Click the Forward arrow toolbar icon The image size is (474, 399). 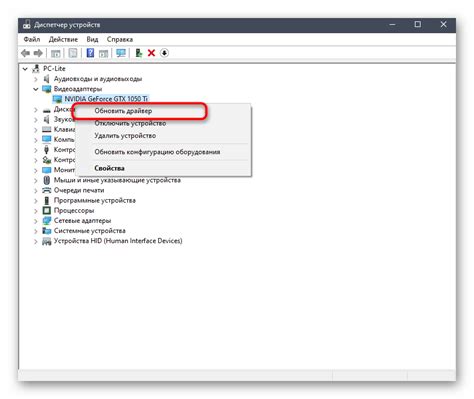38,53
